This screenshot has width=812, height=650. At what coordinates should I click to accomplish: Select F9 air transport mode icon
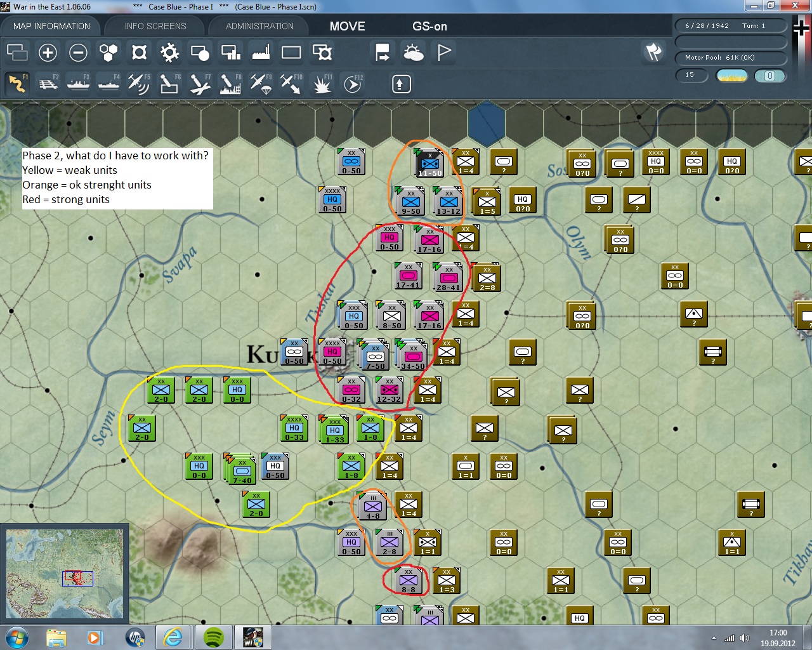[261, 83]
